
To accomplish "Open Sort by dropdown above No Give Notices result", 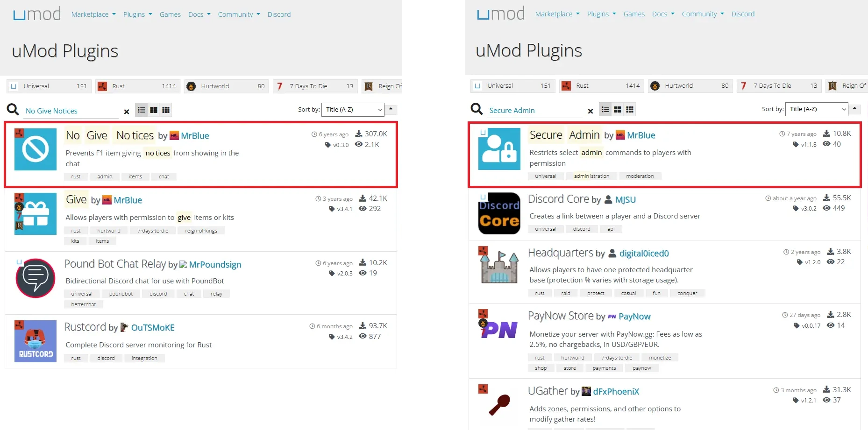I will [x=353, y=110].
